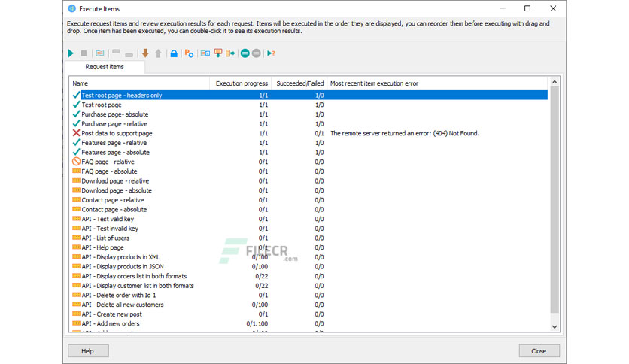Select API - Delete all new customers row
The image size is (629, 364).
pos(309,305)
